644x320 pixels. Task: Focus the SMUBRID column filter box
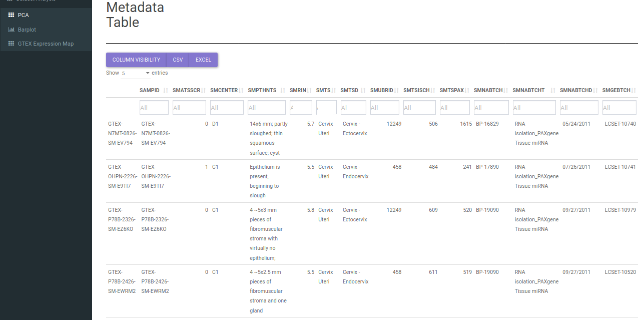click(x=385, y=108)
